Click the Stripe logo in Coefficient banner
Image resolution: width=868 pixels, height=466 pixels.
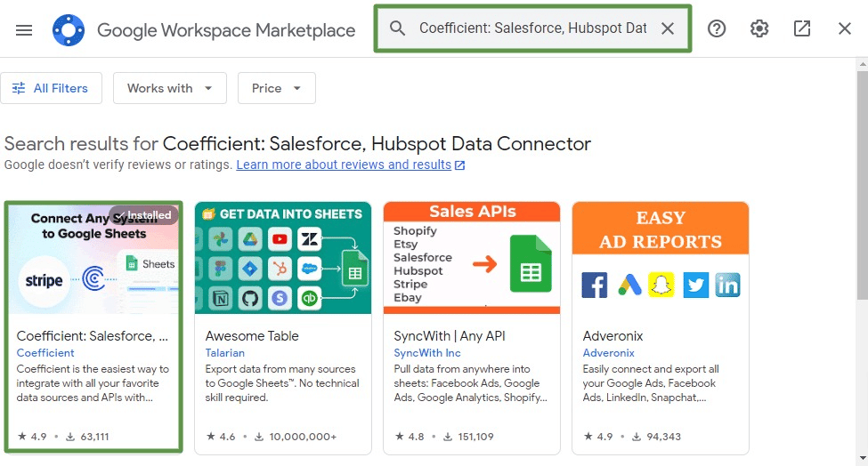click(x=44, y=281)
